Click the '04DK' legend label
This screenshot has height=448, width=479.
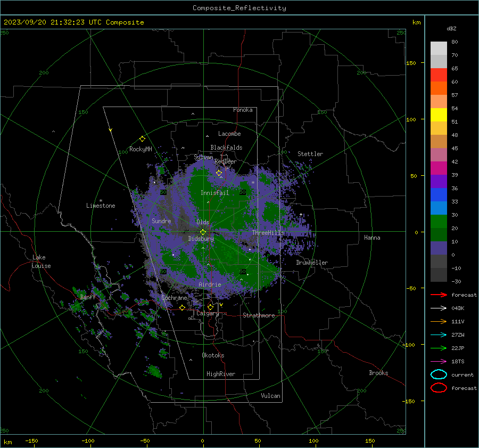pos(458,308)
